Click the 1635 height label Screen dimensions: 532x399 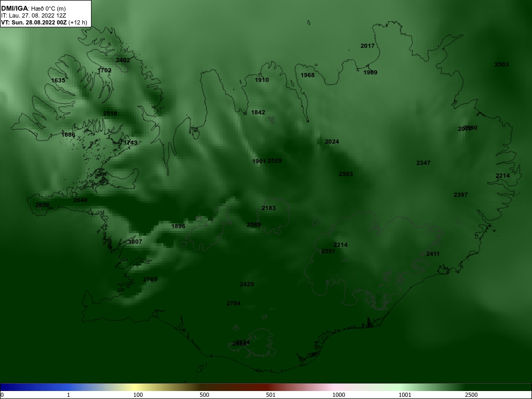pos(58,80)
